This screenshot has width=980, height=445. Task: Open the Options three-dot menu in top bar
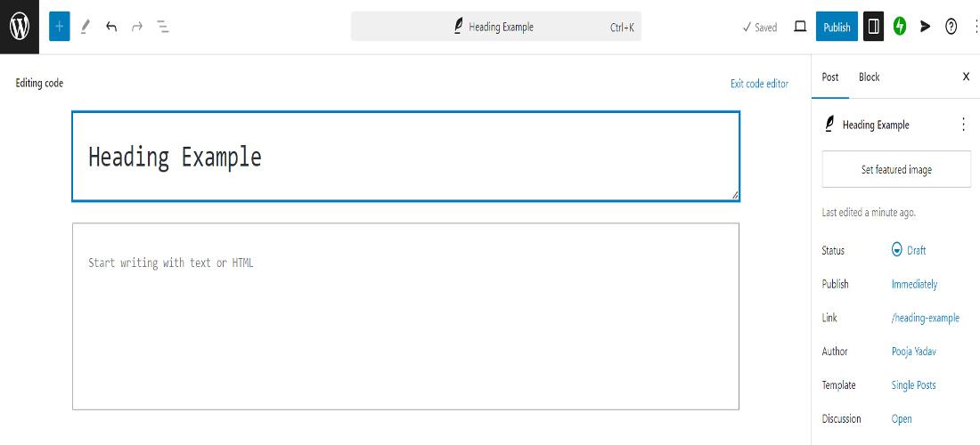(976, 27)
